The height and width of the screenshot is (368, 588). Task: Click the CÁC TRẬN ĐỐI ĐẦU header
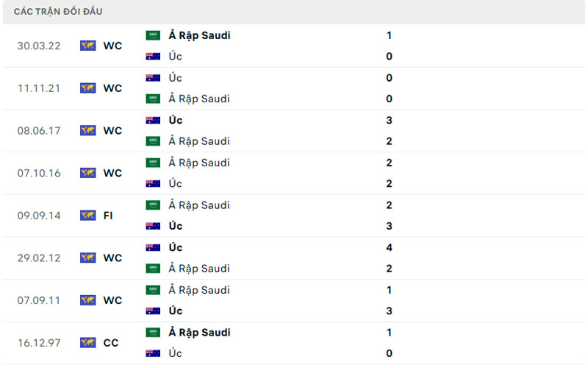tap(58, 12)
